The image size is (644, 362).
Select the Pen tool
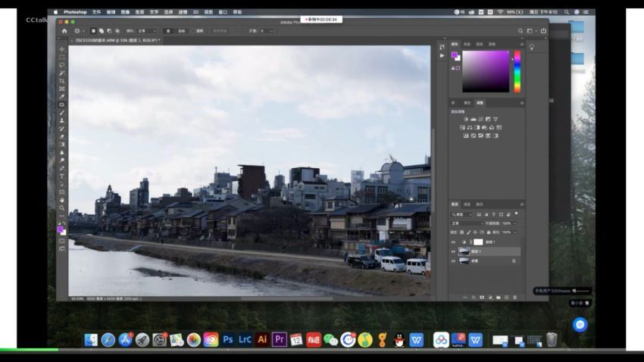(x=62, y=168)
